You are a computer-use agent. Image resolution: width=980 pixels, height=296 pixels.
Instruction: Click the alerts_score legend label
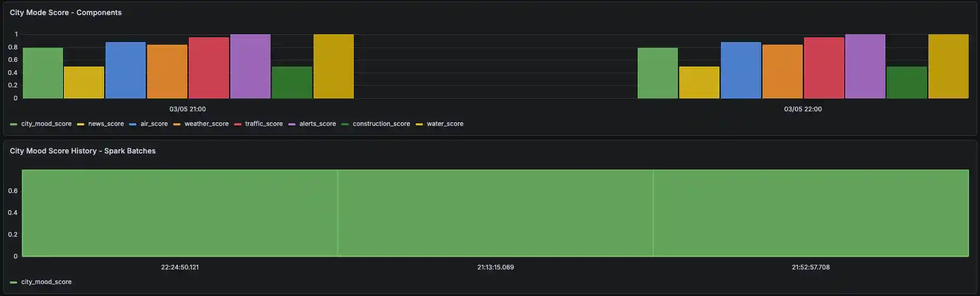pyautogui.click(x=317, y=124)
